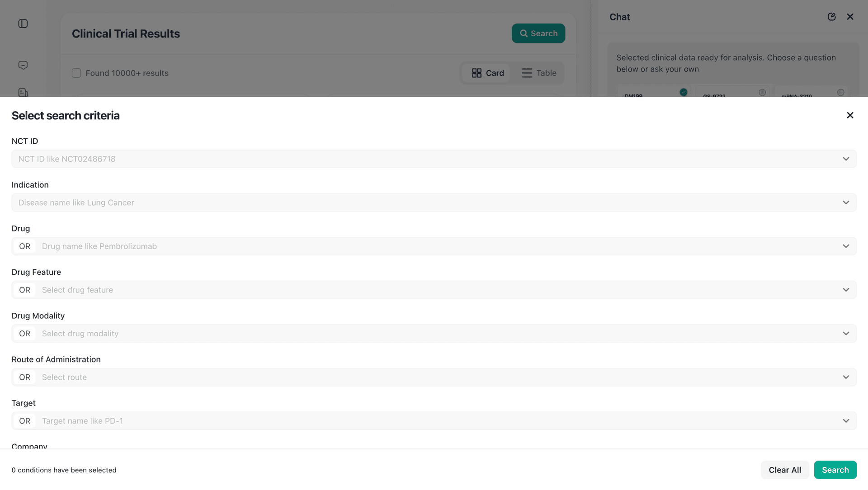
Task: Click the magnifier Search button at top
Action: pyautogui.click(x=538, y=33)
